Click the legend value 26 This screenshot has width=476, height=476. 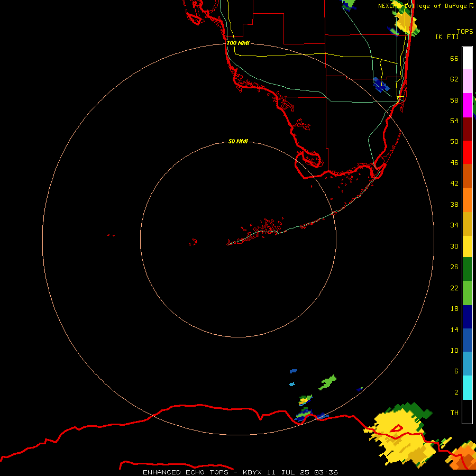click(x=454, y=267)
